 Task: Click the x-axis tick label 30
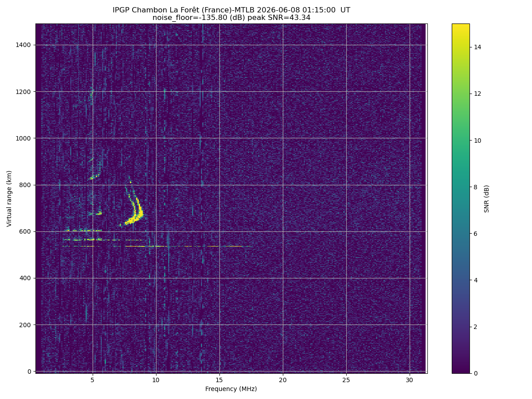[x=410, y=380]
